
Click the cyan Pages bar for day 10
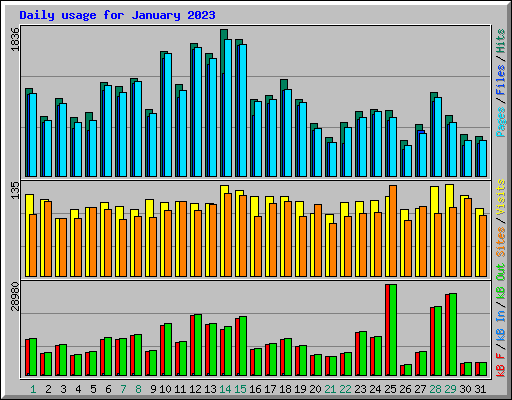tap(168, 115)
